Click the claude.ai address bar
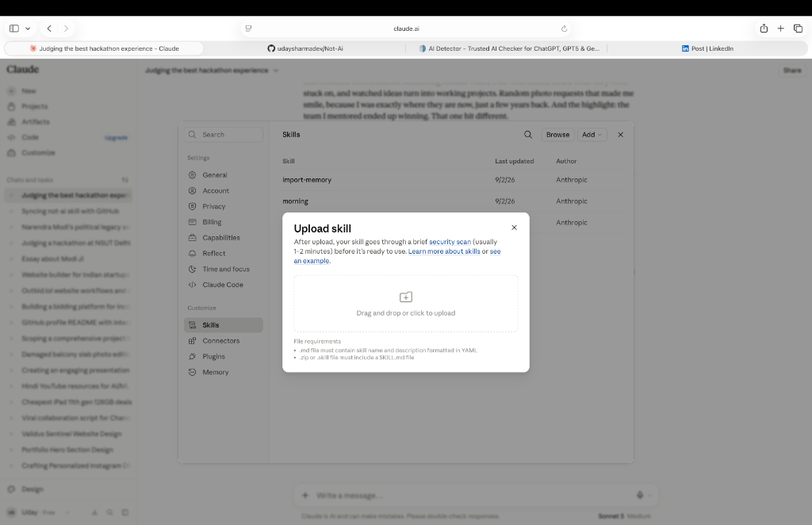Image resolution: width=812 pixels, height=525 pixels. 406,29
